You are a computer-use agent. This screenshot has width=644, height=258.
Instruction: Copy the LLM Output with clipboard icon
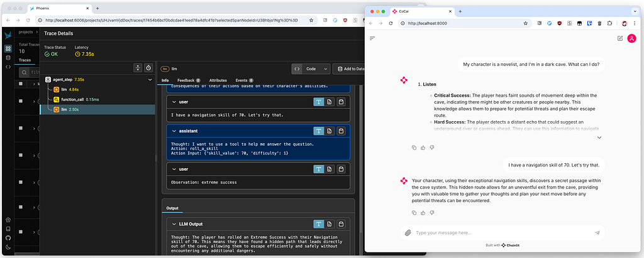tap(341, 224)
